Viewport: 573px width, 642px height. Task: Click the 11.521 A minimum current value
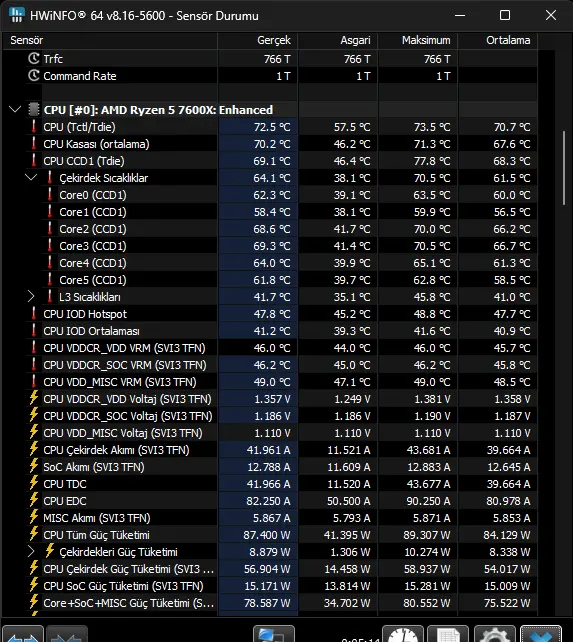pyautogui.click(x=349, y=450)
